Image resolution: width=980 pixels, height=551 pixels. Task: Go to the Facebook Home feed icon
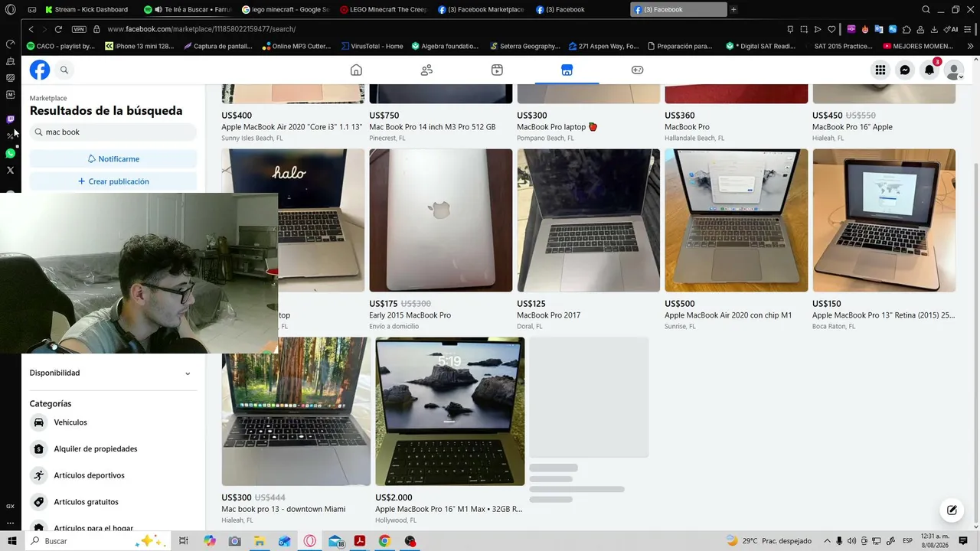(x=356, y=70)
